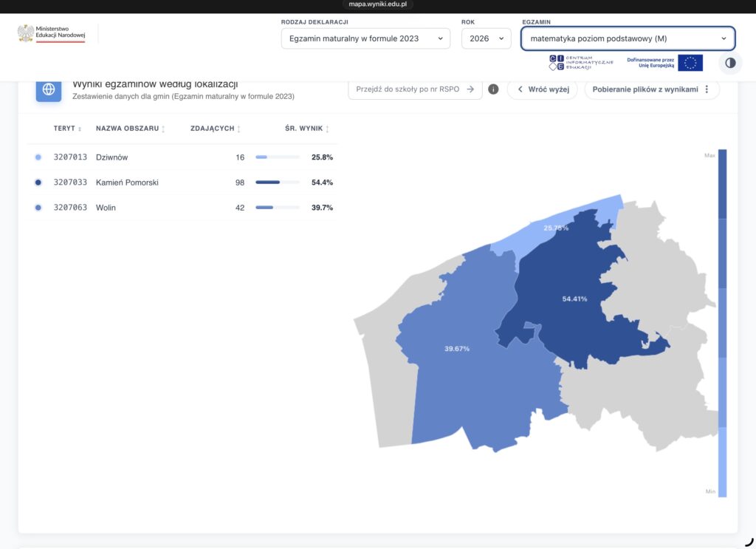Click the arrow icon in RSPO field
The image size is (756, 549).
click(470, 89)
